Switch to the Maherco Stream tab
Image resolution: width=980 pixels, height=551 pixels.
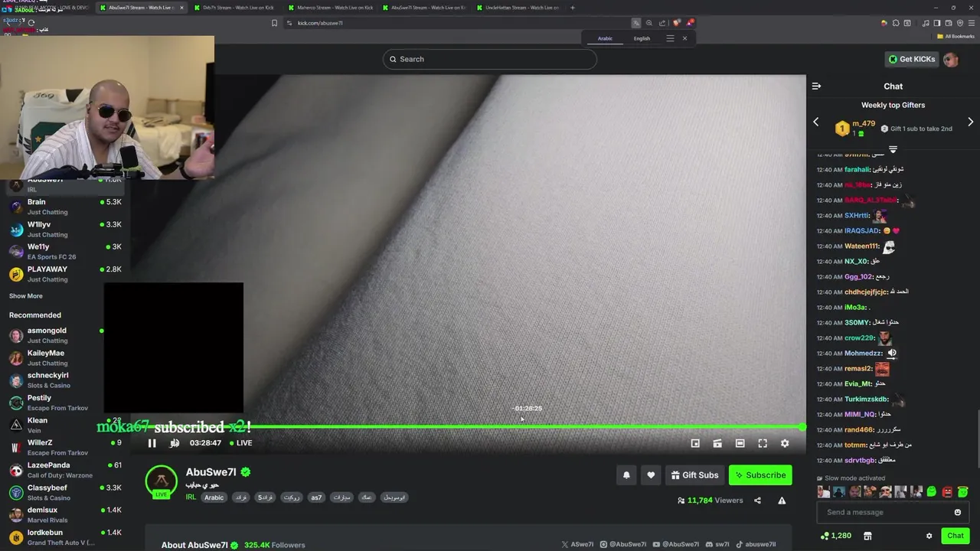point(330,8)
